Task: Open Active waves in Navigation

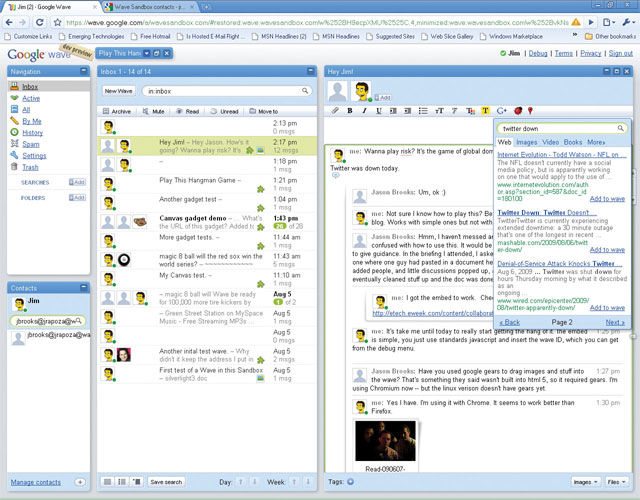Action: (31, 98)
